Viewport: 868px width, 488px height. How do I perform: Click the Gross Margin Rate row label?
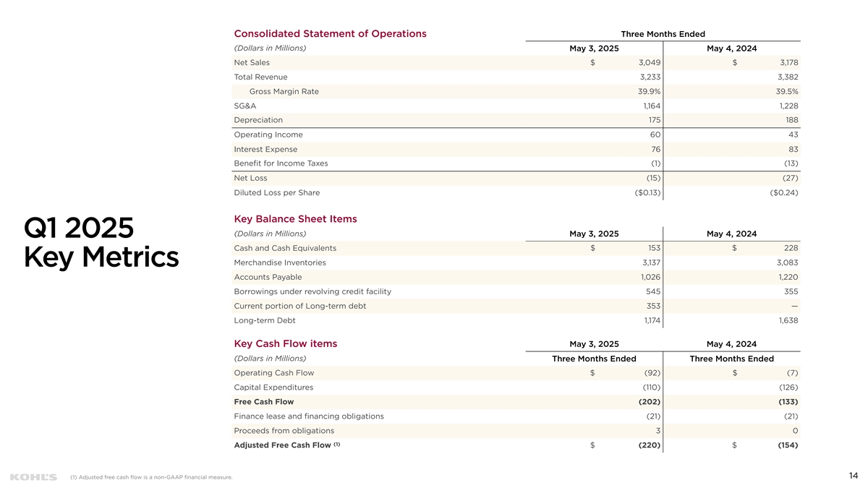(284, 92)
